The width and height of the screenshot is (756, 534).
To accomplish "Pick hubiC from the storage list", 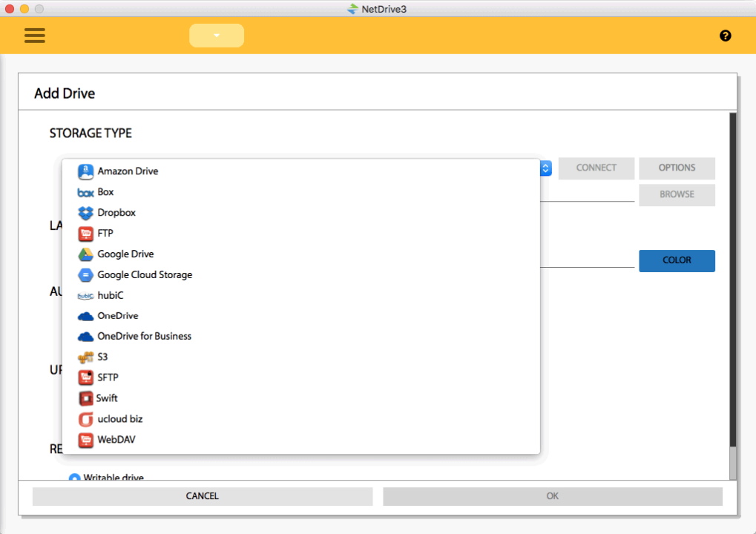I will 301,295.
